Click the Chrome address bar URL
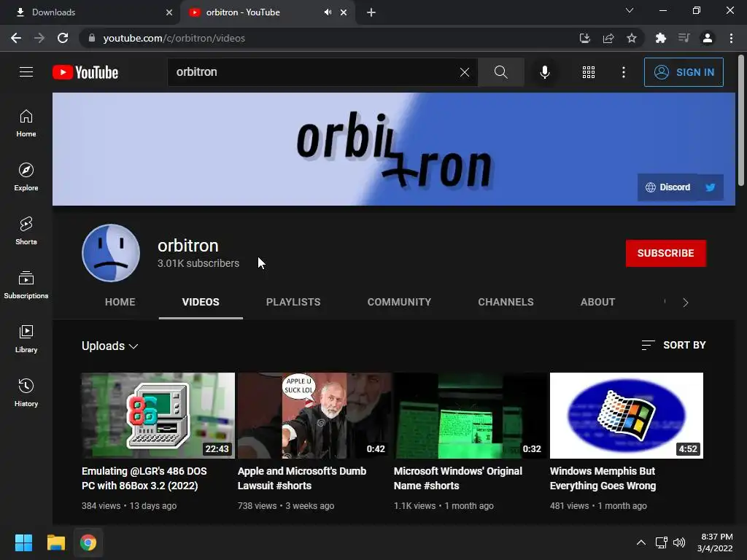 (x=174, y=38)
